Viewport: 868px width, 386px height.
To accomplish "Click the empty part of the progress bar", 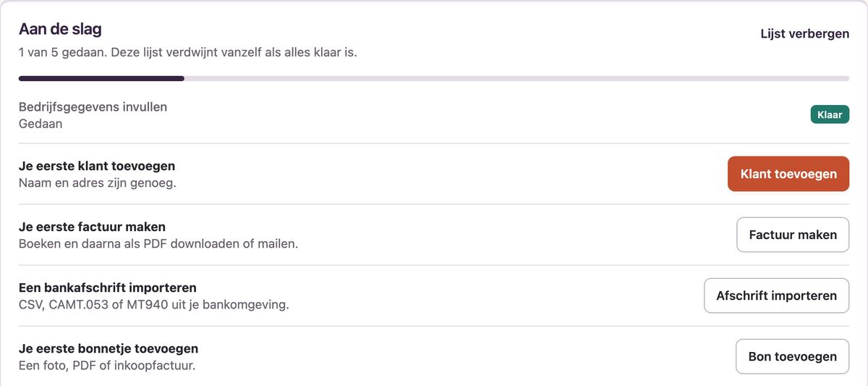I will coord(517,78).
